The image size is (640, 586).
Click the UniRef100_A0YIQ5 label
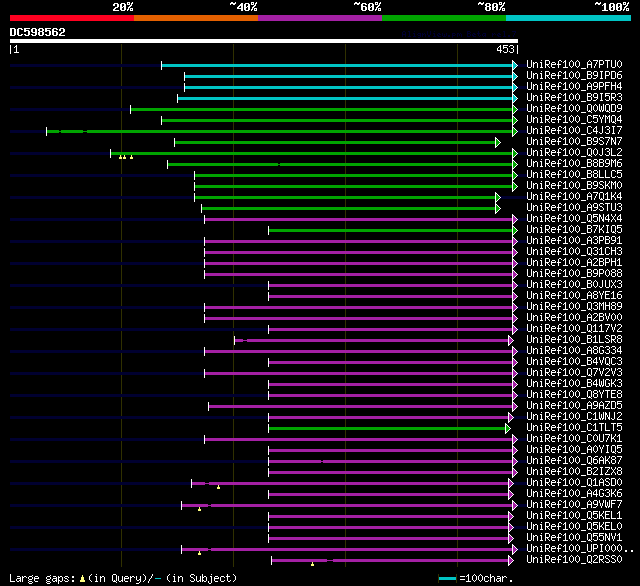pos(574,450)
